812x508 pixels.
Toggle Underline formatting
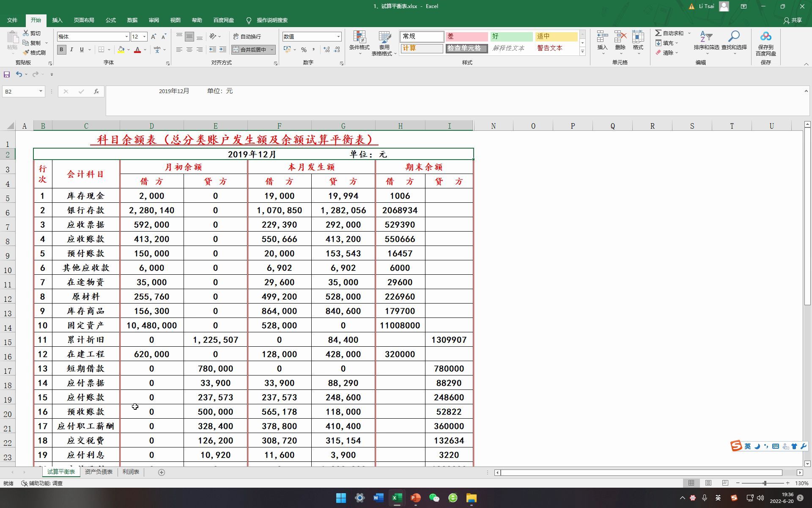pyautogui.click(x=82, y=50)
